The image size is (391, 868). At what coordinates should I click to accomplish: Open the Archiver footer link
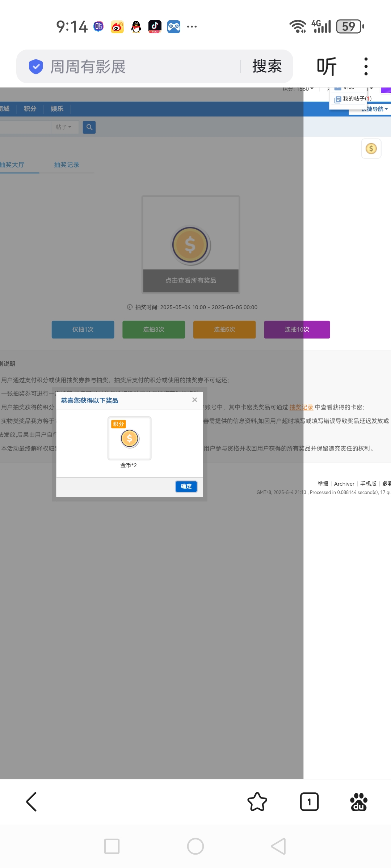tap(344, 484)
